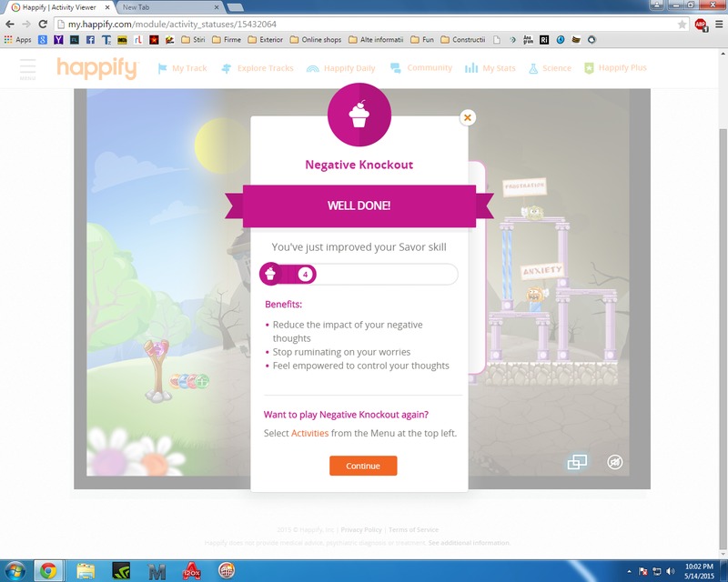Click the Terms of Service footer link
Viewport: 728px width, 582px height.
413,529
